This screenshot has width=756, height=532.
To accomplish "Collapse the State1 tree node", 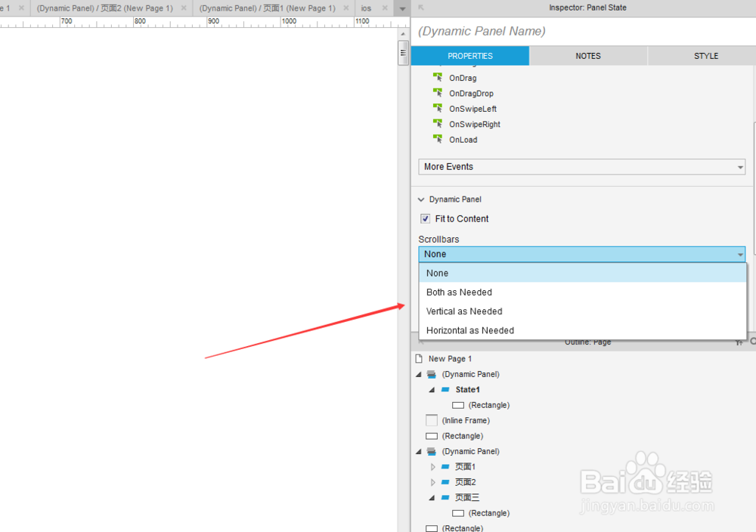I will 432,390.
